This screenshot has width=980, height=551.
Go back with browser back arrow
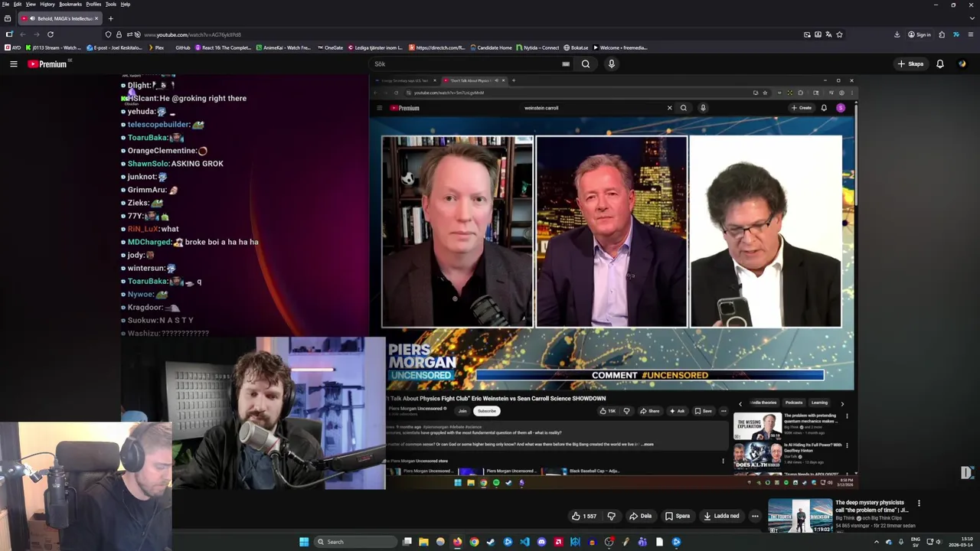[x=22, y=34]
